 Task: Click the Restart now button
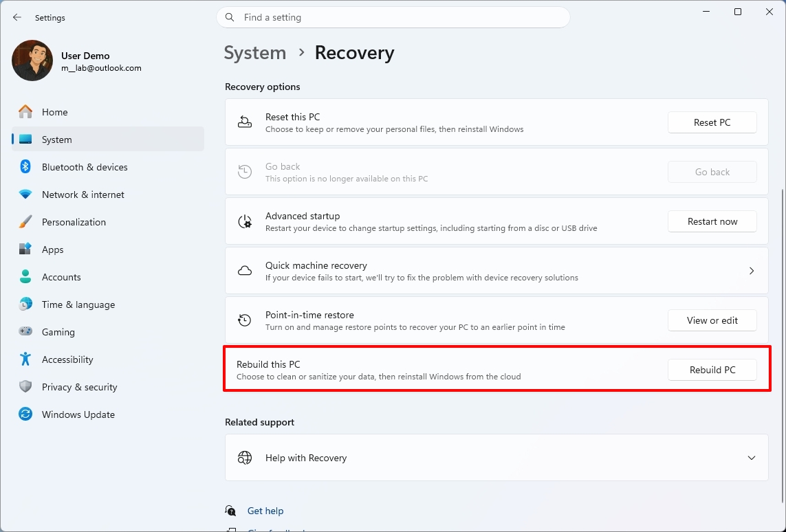click(712, 221)
